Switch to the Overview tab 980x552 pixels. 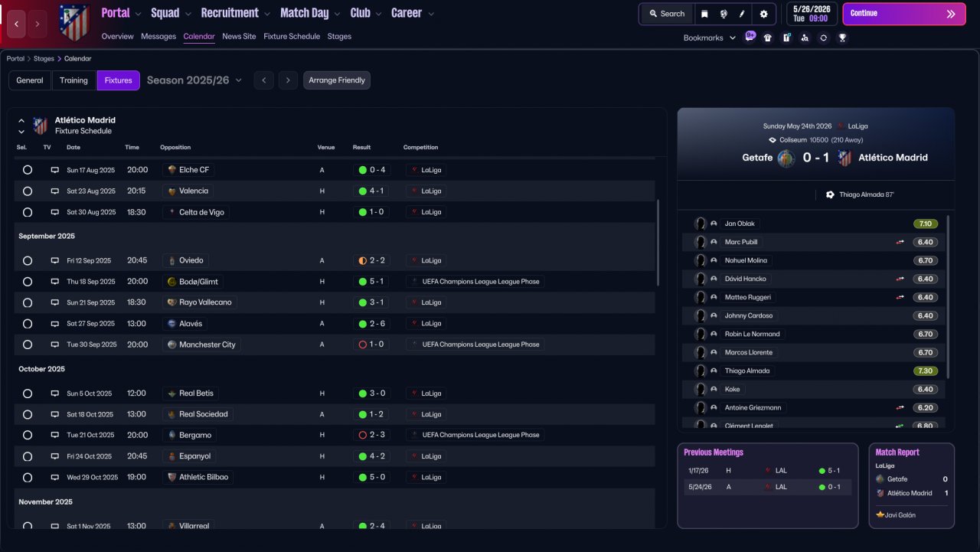(117, 37)
